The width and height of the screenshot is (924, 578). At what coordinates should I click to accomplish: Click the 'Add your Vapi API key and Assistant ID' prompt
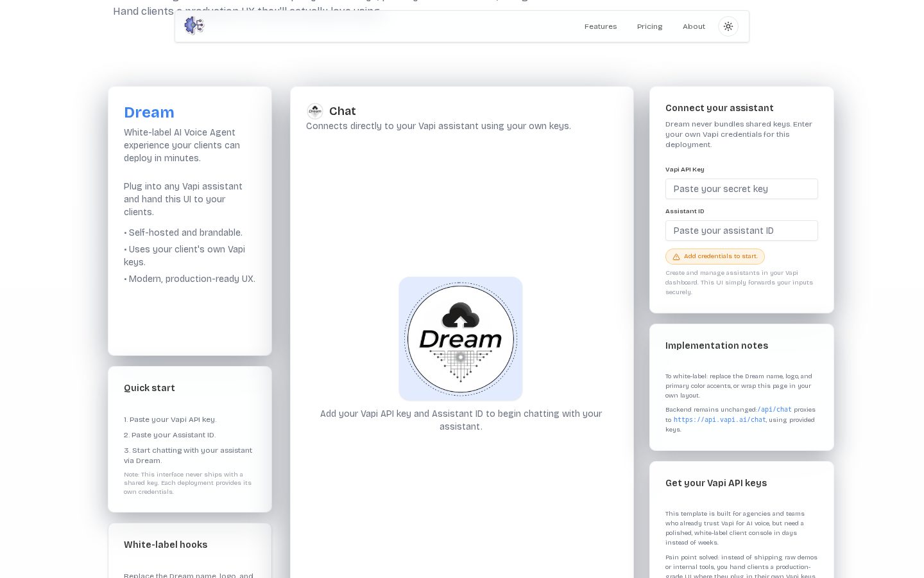coord(461,420)
